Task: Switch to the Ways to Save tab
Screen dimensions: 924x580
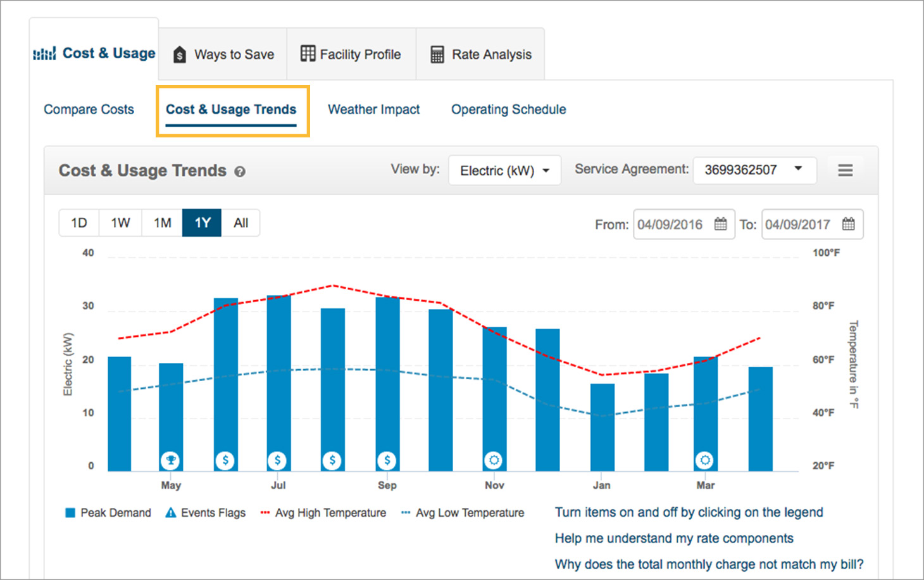Action: pyautogui.click(x=223, y=54)
